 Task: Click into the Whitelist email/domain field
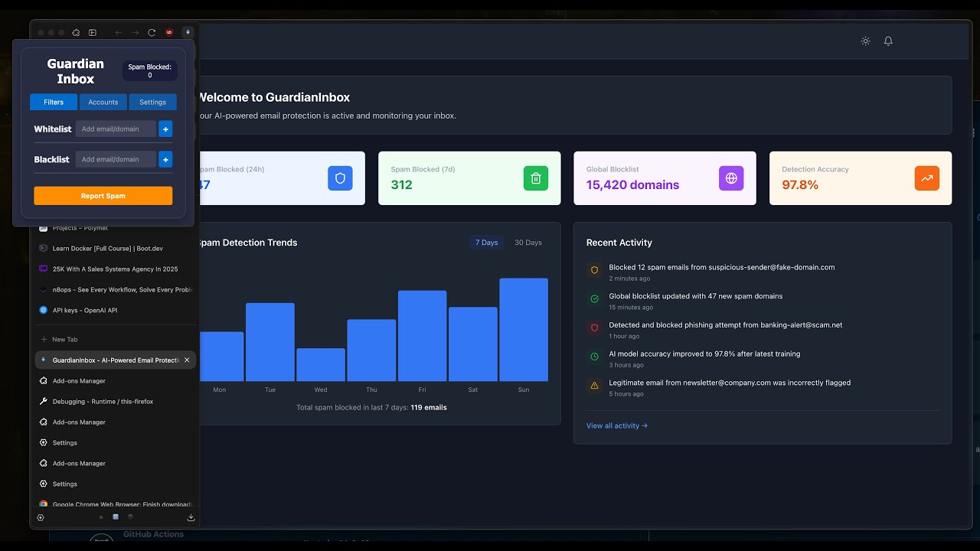pos(116,129)
